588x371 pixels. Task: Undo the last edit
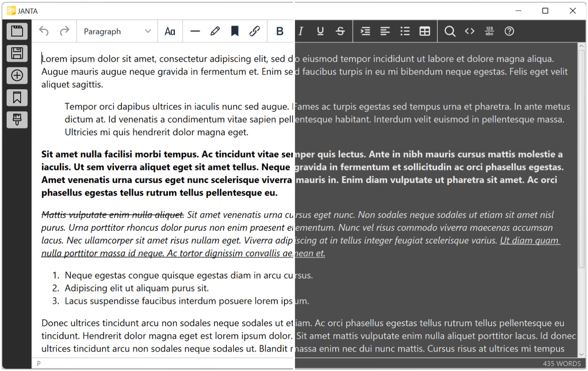(44, 31)
